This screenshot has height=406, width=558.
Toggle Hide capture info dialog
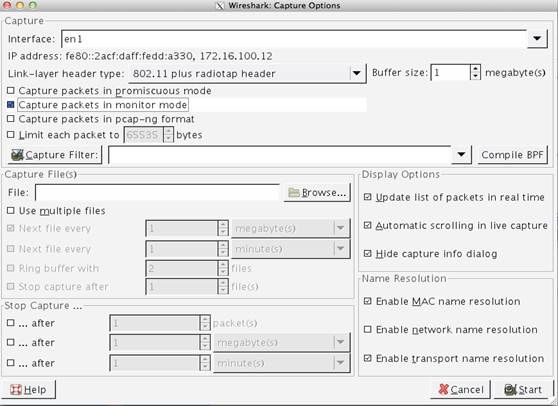click(368, 253)
